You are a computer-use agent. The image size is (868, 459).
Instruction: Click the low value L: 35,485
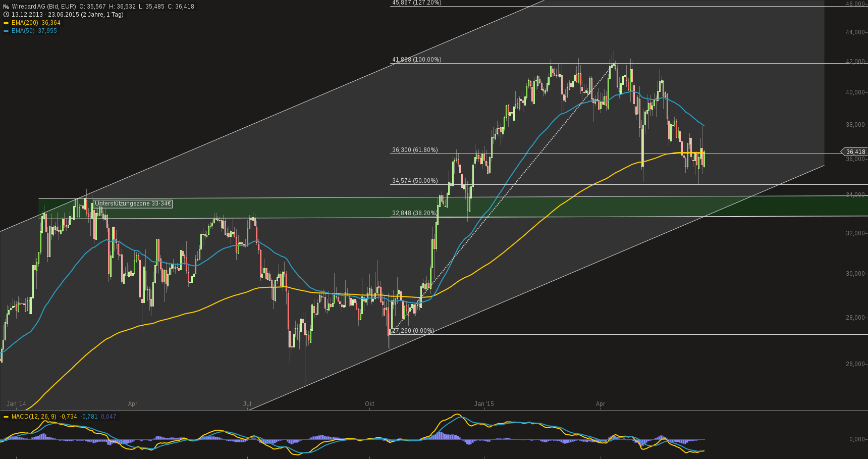tap(151, 7)
